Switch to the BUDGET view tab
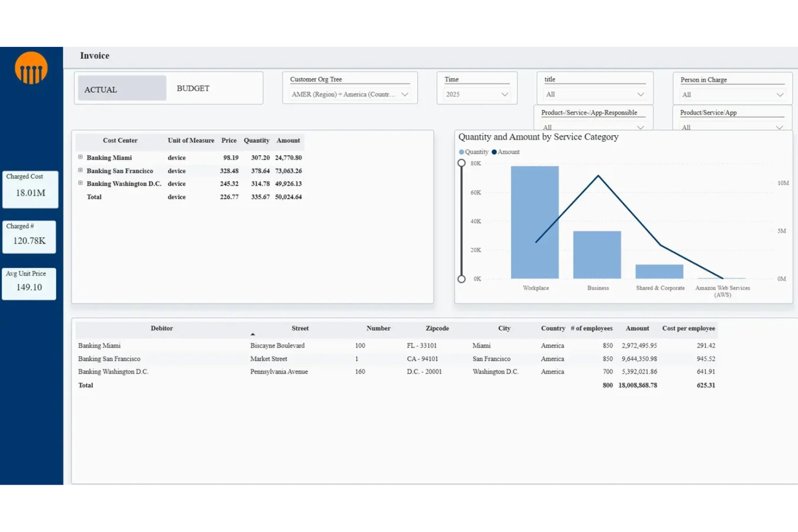 pyautogui.click(x=193, y=88)
